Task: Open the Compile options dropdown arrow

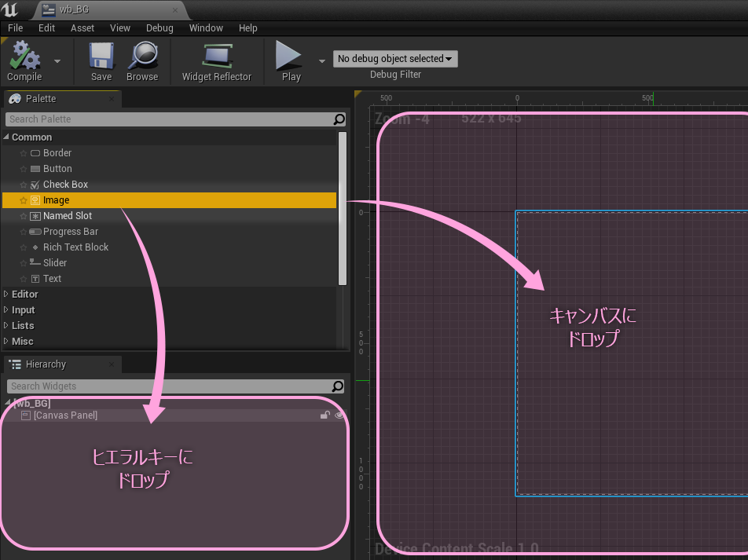Action: pos(57,61)
